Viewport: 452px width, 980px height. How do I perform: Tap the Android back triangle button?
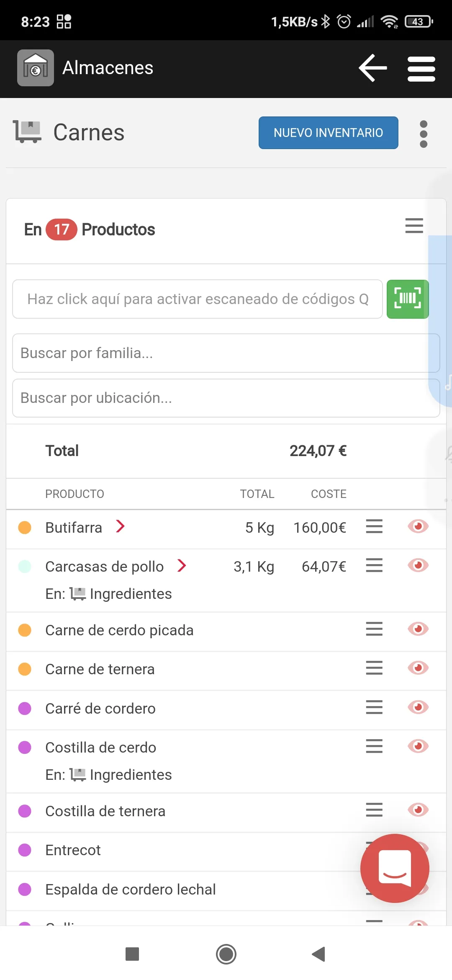point(319,954)
